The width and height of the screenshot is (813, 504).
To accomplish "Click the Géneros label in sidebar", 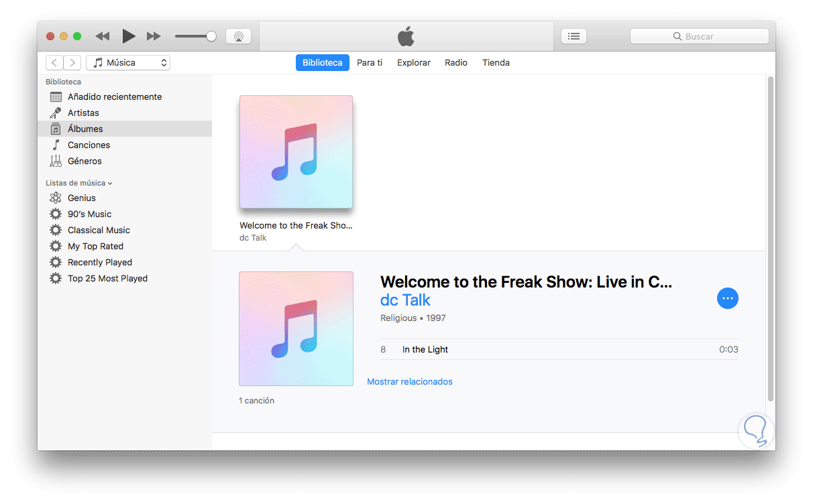I will coord(85,161).
